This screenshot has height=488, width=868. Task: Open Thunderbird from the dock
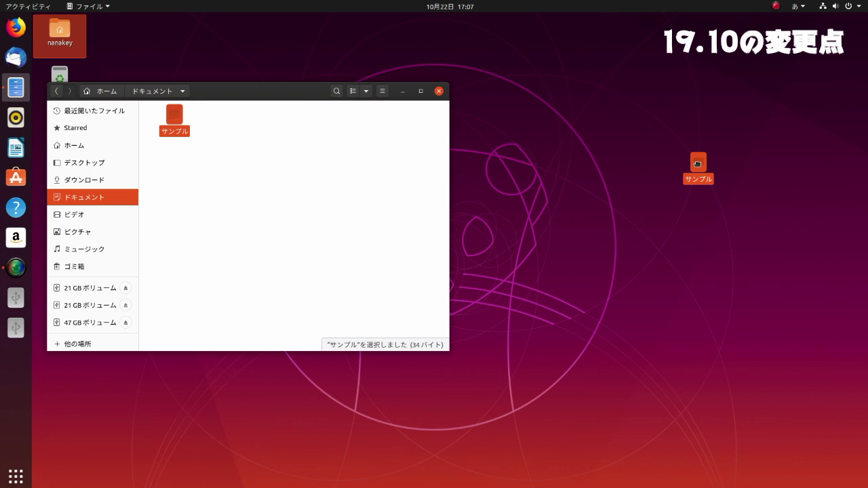16,57
